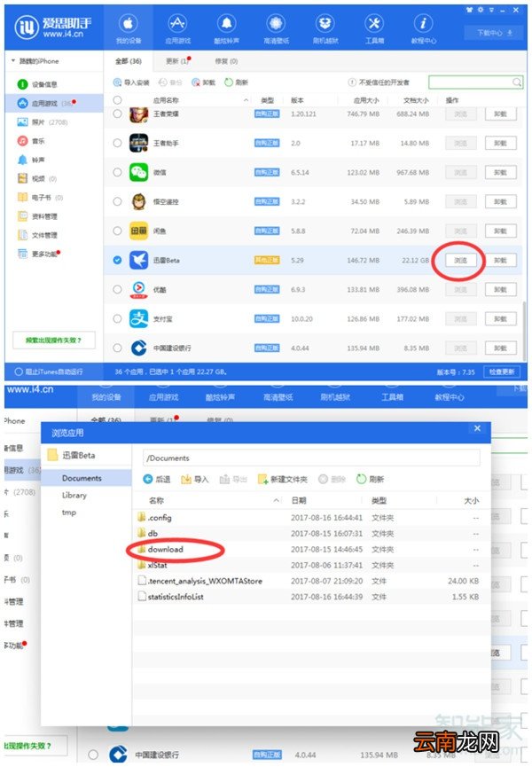
Task: Toggle 阻止iTunes自动运行 in the status bar
Action: 49,372
